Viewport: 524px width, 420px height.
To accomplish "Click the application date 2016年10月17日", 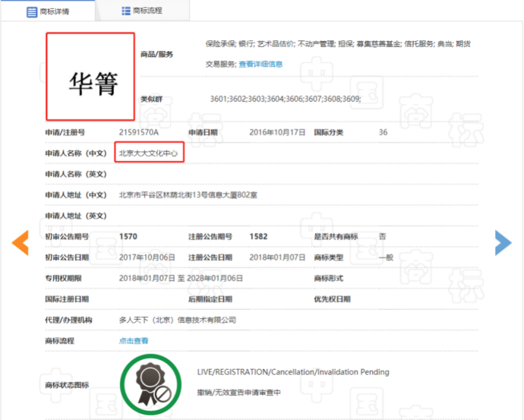I will click(277, 132).
